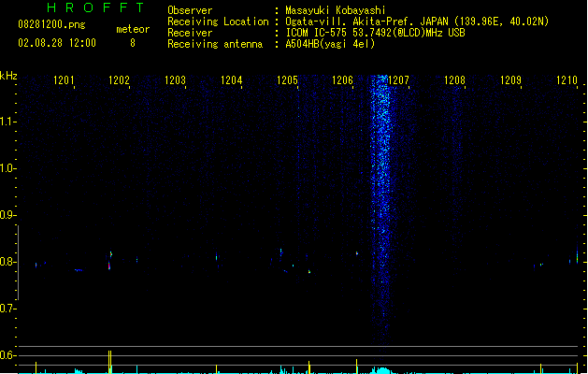Click the Observer label
The height and width of the screenshot is (374, 588).
click(190, 10)
